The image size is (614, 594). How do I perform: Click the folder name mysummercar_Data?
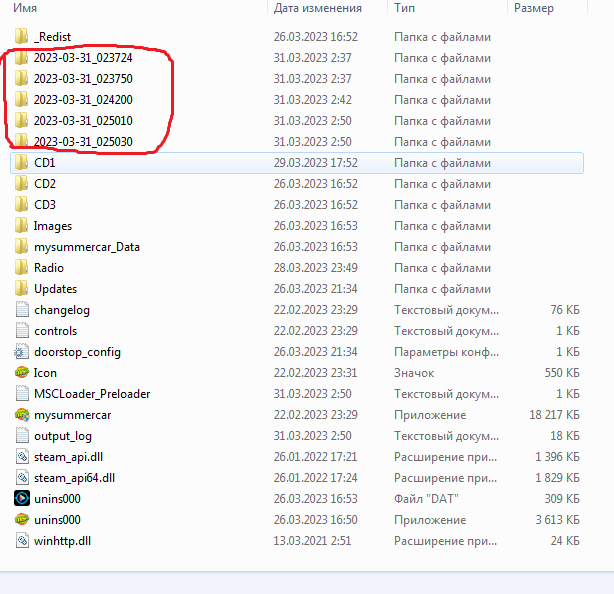tap(87, 247)
